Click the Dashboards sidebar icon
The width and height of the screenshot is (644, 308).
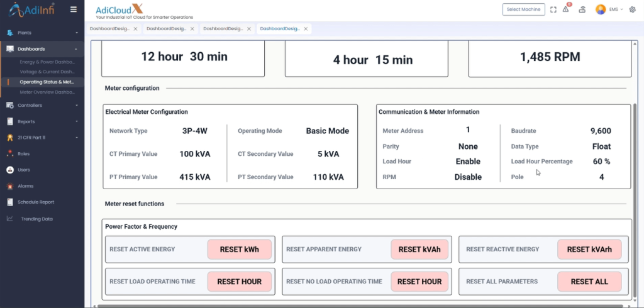10,49
